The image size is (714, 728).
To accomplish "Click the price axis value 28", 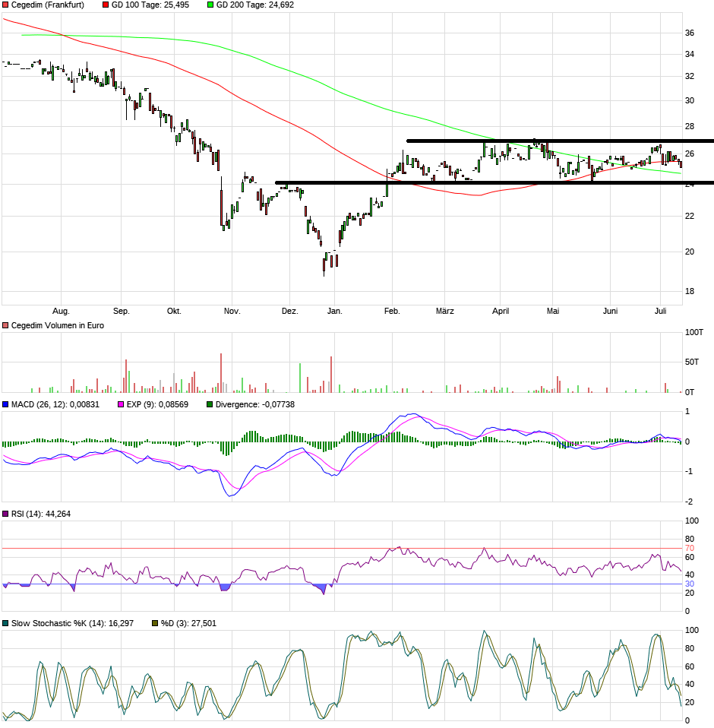I will 690,126.
